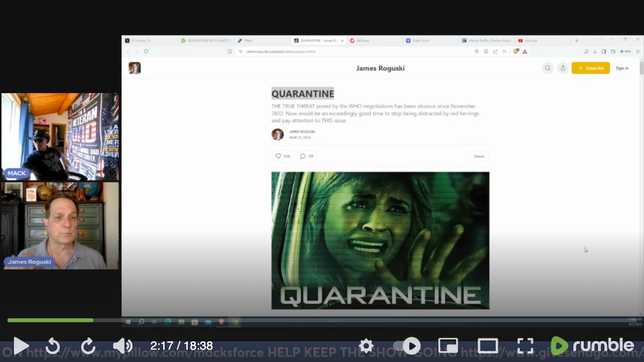Play the Rumble video
The height and width of the screenshot is (362, 644).
(20, 346)
